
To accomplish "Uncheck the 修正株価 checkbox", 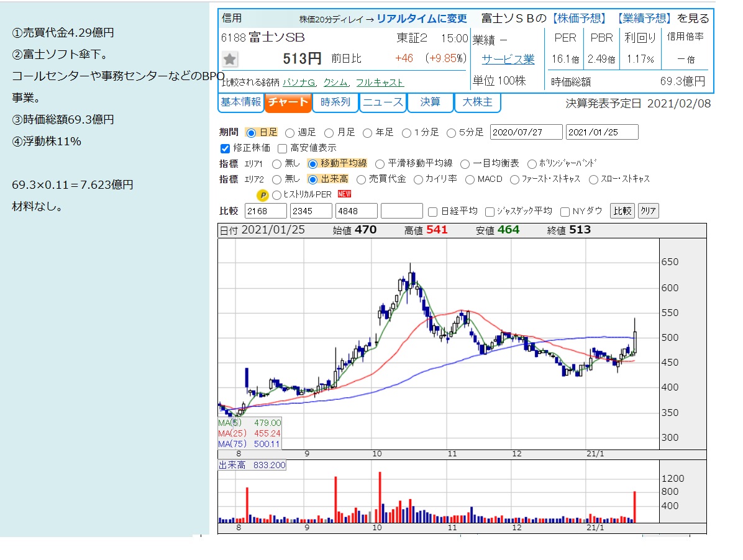I will [x=225, y=148].
